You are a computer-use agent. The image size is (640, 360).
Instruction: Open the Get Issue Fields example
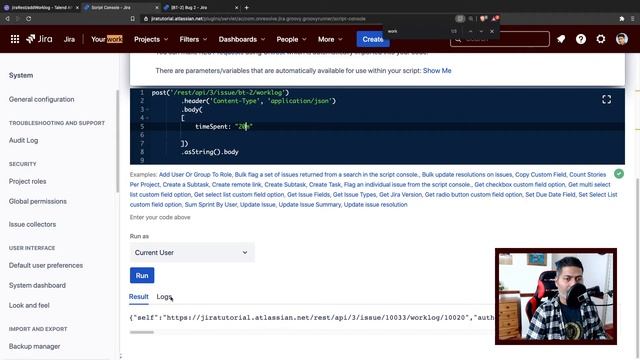[x=308, y=195]
